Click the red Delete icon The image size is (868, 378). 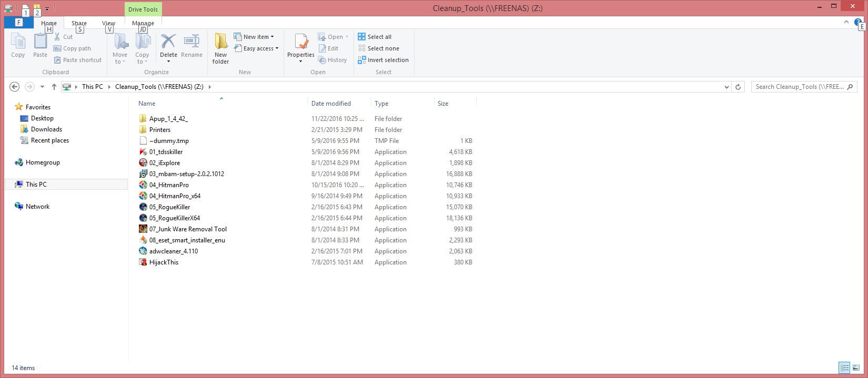point(168,41)
